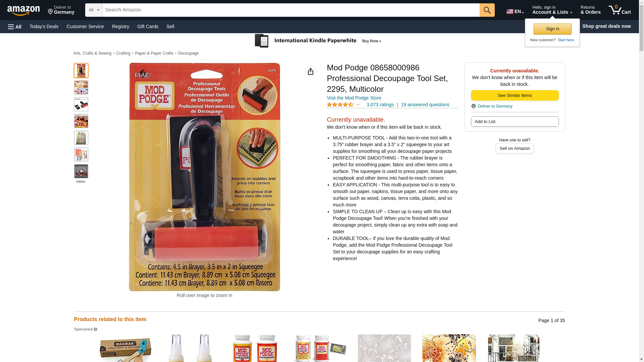
Task: Click the sponsored info icon
Action: [96, 329]
